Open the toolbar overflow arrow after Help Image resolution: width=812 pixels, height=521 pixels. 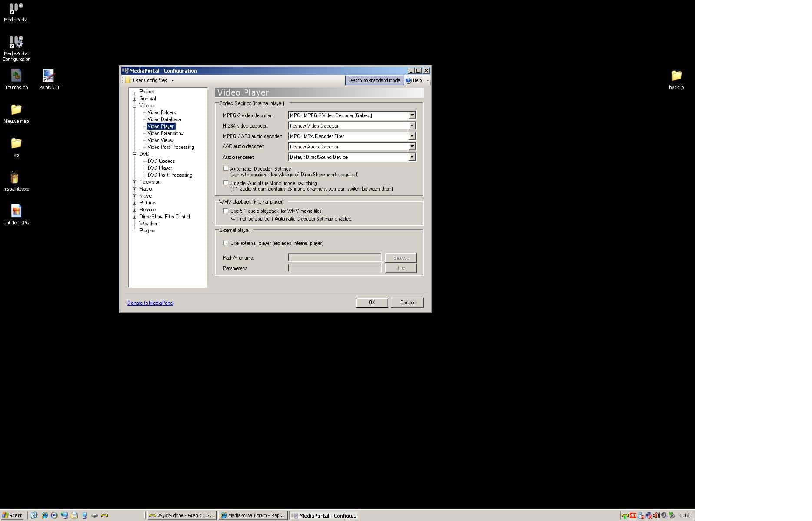(x=428, y=80)
